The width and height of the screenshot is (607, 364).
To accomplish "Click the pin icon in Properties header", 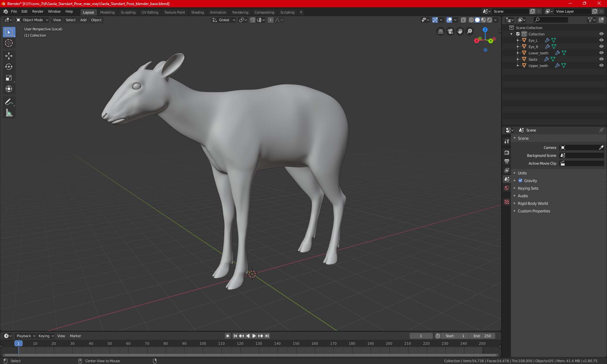I will (x=601, y=130).
